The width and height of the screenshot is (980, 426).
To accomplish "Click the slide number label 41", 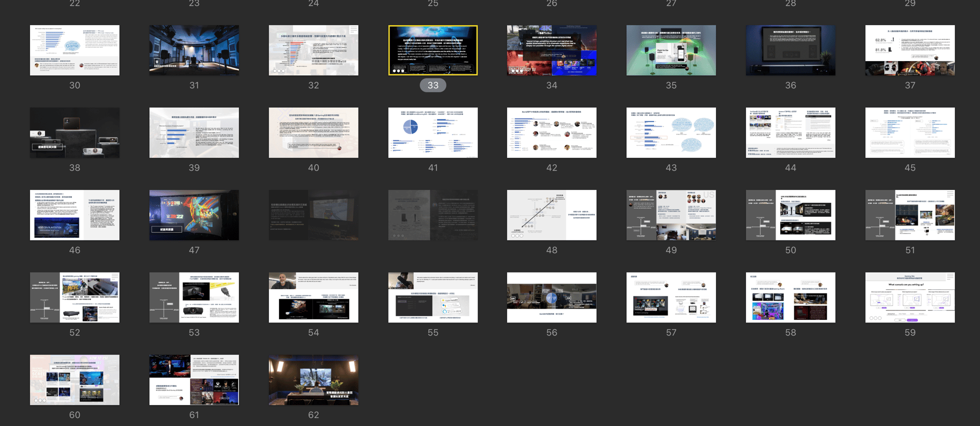I will (433, 168).
